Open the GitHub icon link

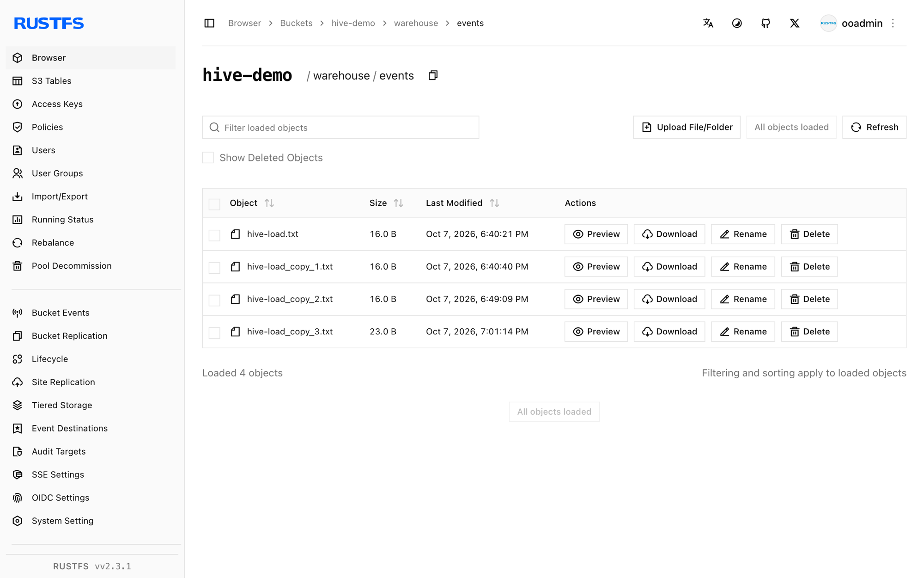point(766,23)
